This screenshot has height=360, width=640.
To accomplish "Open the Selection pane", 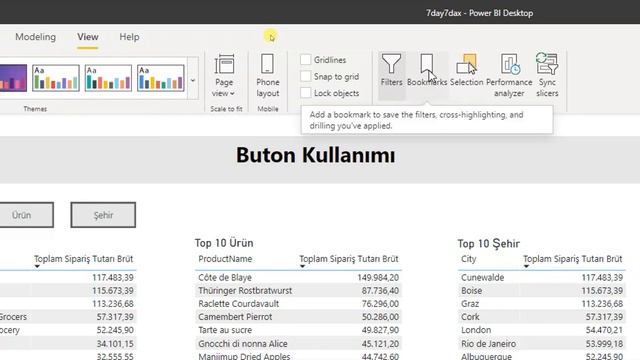I will click(x=467, y=70).
